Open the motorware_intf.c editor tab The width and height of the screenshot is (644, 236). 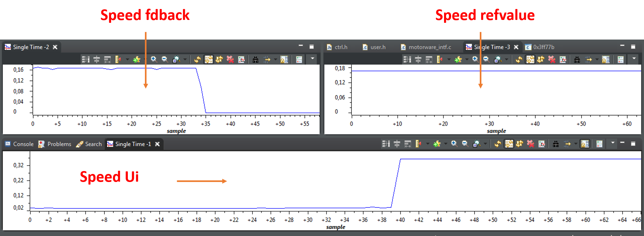(426, 47)
